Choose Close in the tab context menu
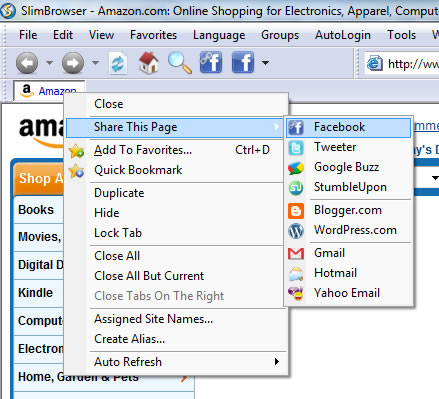 (176, 104)
